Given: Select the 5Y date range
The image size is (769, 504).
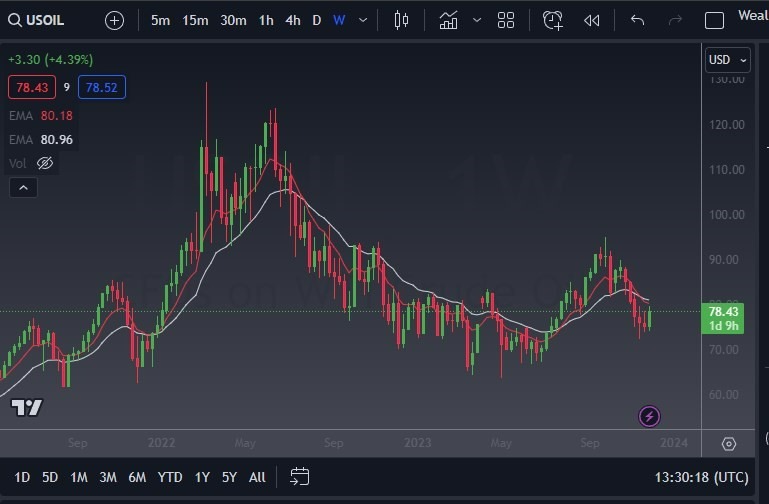Looking at the screenshot, I should 229,477.
